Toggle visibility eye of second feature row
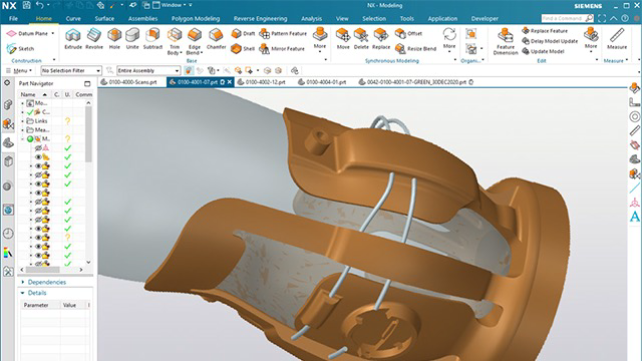642x361 pixels. (38, 157)
